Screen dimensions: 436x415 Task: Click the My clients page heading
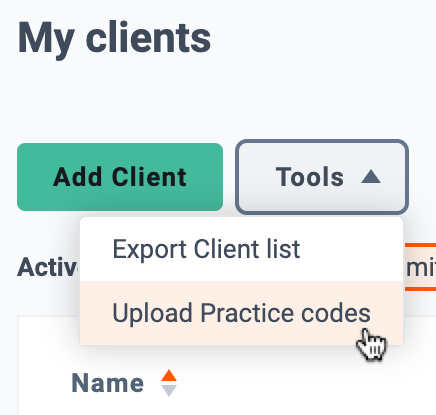pyautogui.click(x=114, y=39)
